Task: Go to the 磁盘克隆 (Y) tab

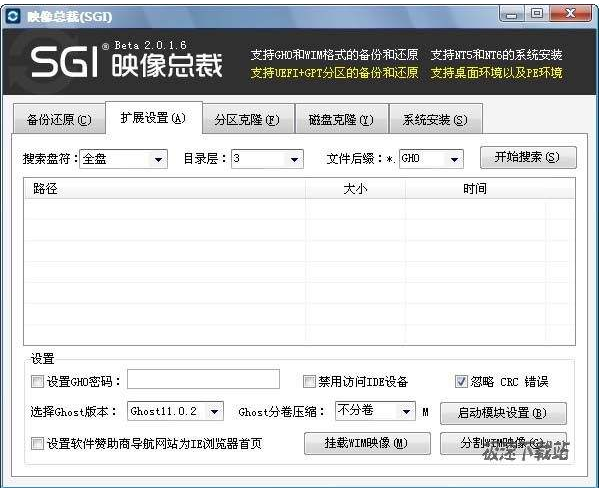Action: [341, 119]
